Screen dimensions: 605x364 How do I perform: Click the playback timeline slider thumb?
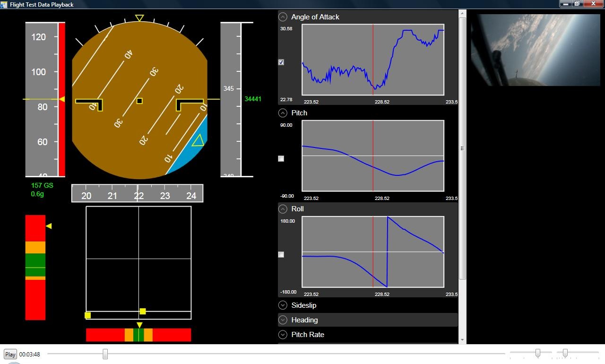pos(105,354)
